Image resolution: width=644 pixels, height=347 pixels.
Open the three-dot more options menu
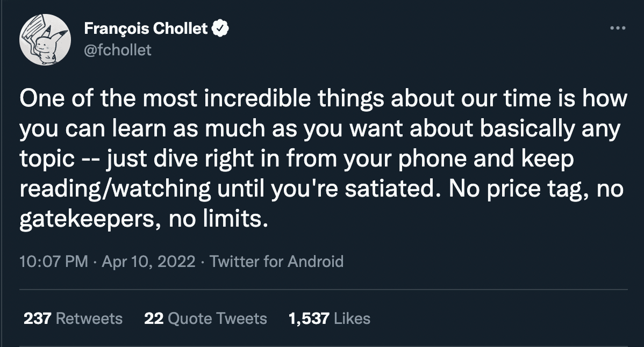pos(618,28)
